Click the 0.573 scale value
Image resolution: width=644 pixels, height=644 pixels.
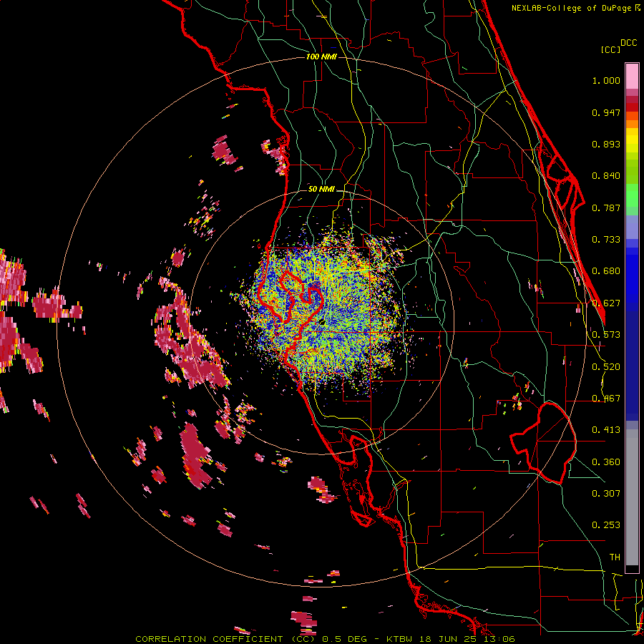606,335
